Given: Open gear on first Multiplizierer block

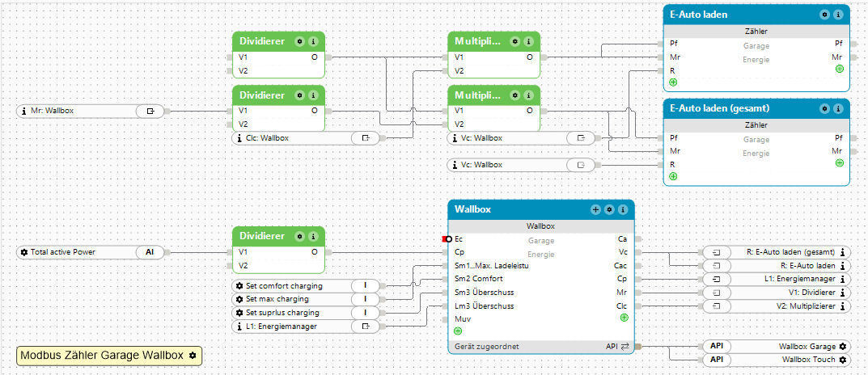Looking at the screenshot, I should point(515,41).
